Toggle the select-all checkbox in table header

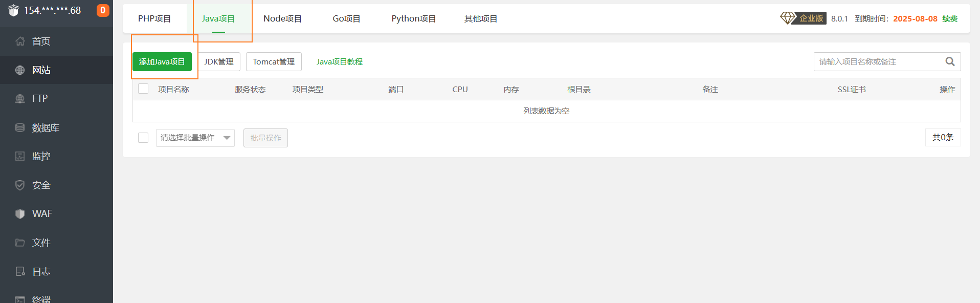pyautogui.click(x=143, y=89)
